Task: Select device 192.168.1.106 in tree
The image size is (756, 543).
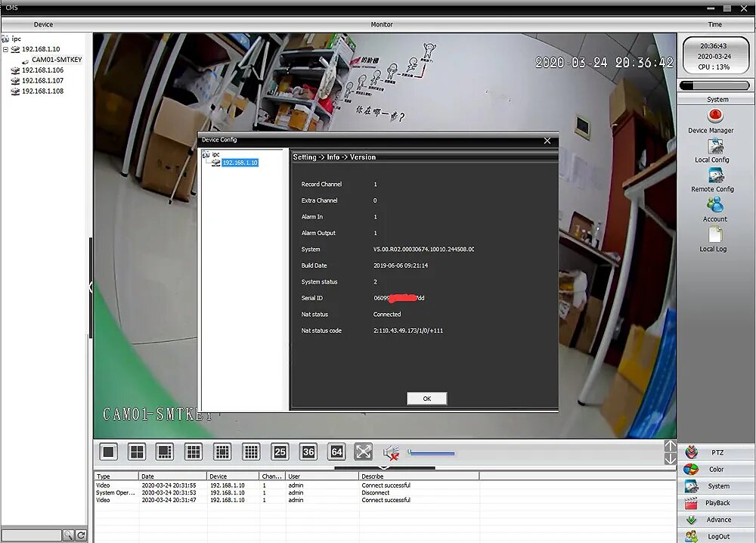Action: 42,70
